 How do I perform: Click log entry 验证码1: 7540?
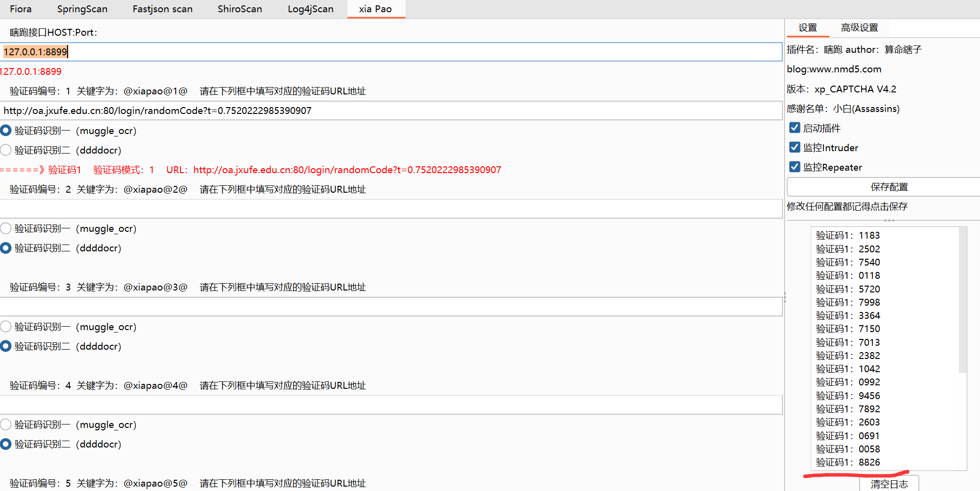[x=848, y=262]
